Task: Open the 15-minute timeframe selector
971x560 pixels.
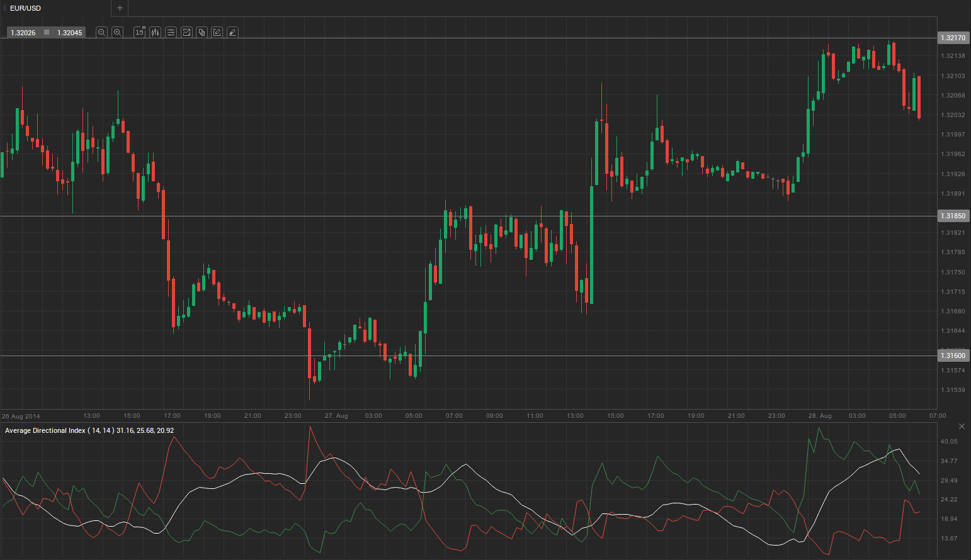Action: (140, 32)
